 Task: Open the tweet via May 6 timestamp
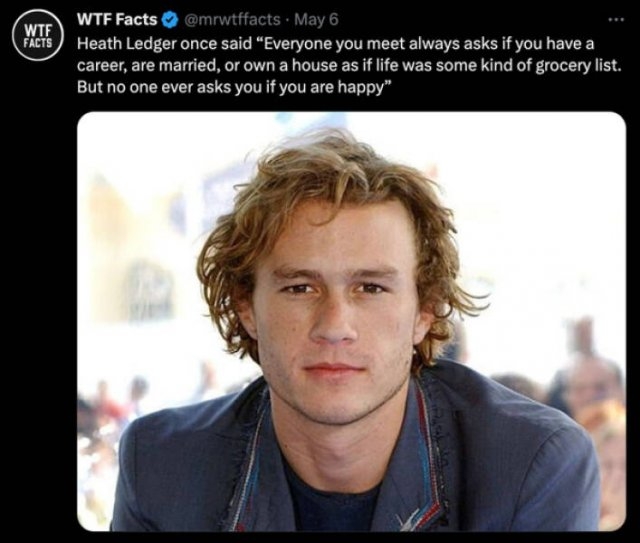click(x=316, y=20)
